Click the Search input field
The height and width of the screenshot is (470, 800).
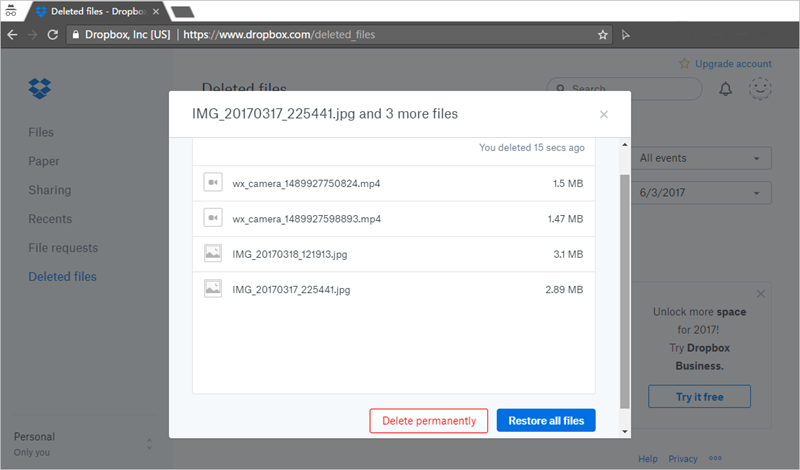(x=624, y=89)
